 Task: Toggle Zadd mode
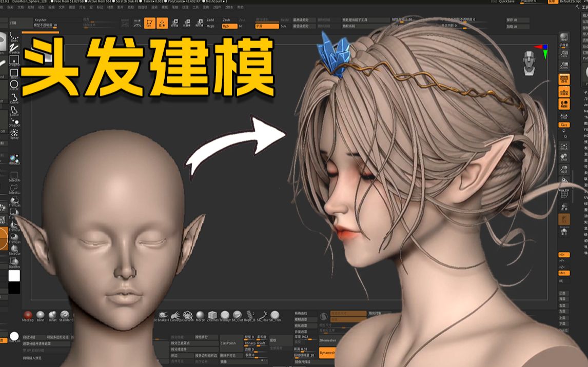[210, 20]
